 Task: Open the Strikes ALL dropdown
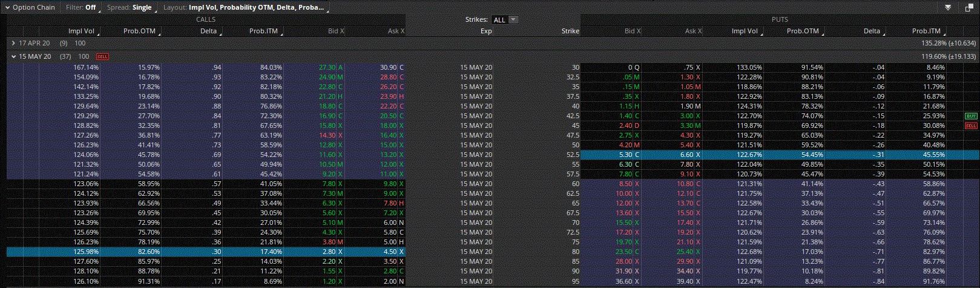pyautogui.click(x=505, y=19)
